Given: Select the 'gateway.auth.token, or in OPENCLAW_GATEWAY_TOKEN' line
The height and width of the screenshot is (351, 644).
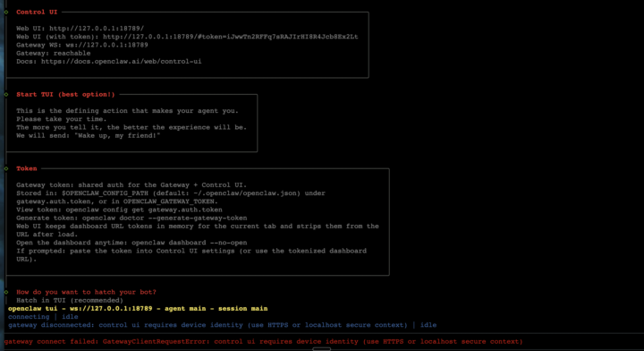Looking at the screenshot, I should point(117,201).
